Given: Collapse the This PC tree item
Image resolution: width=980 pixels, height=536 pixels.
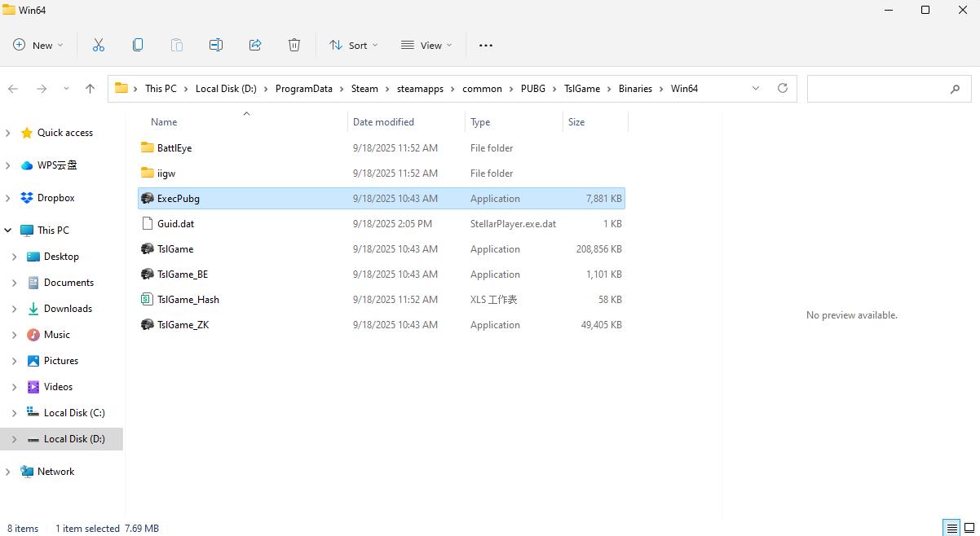Looking at the screenshot, I should coord(7,230).
